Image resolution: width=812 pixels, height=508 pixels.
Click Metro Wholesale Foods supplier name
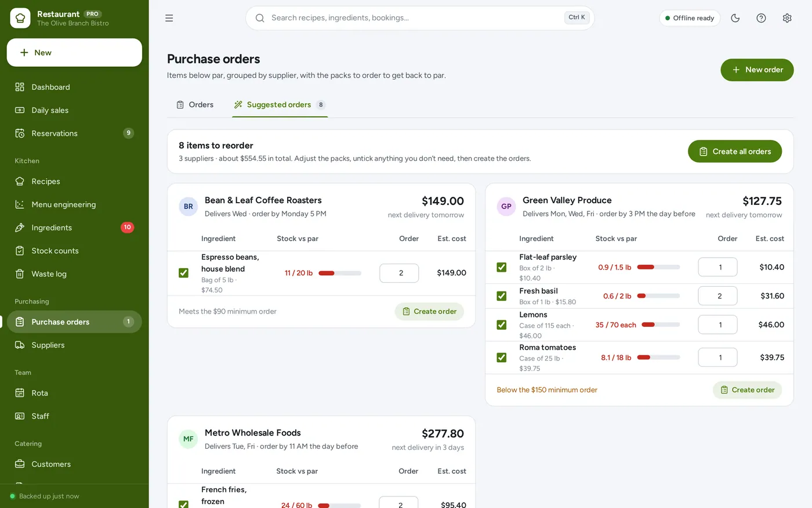point(253,433)
